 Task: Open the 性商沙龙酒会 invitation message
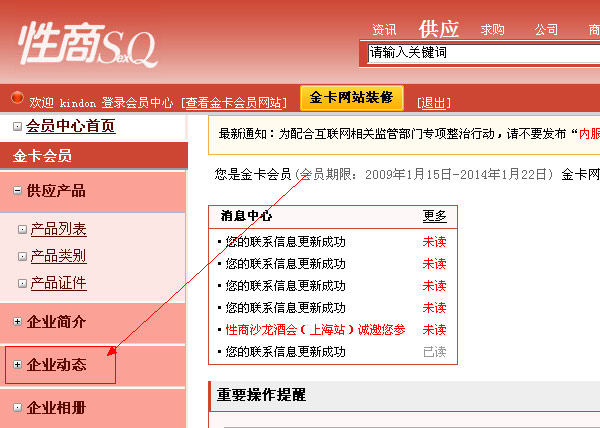315,330
